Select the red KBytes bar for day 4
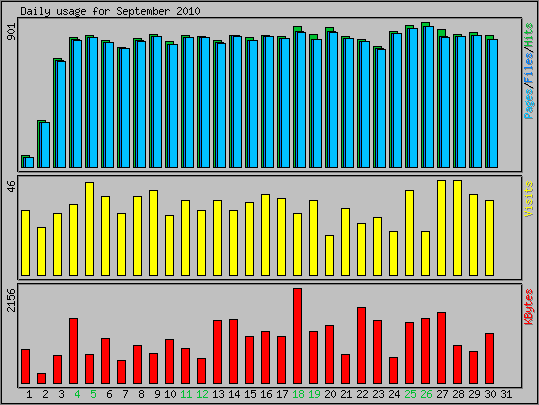The image size is (539, 405). tap(74, 351)
